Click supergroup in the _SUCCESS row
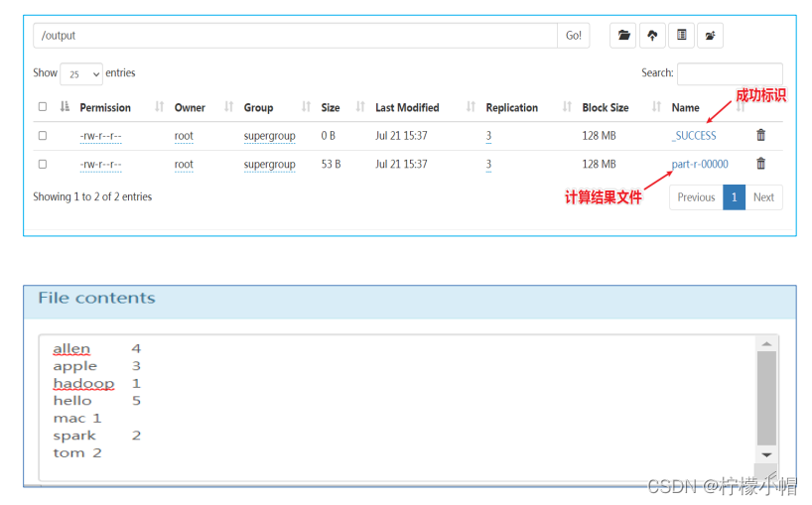 (269, 136)
